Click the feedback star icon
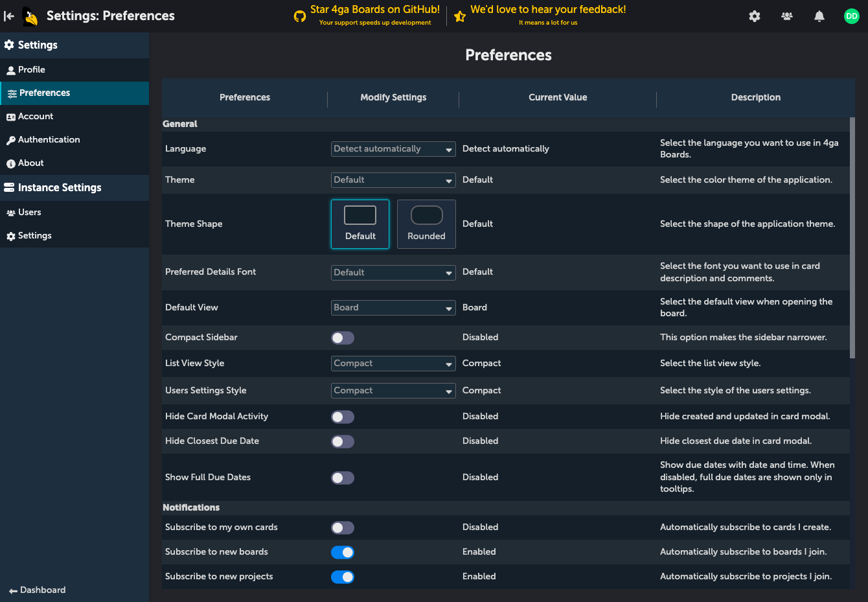 (x=460, y=16)
